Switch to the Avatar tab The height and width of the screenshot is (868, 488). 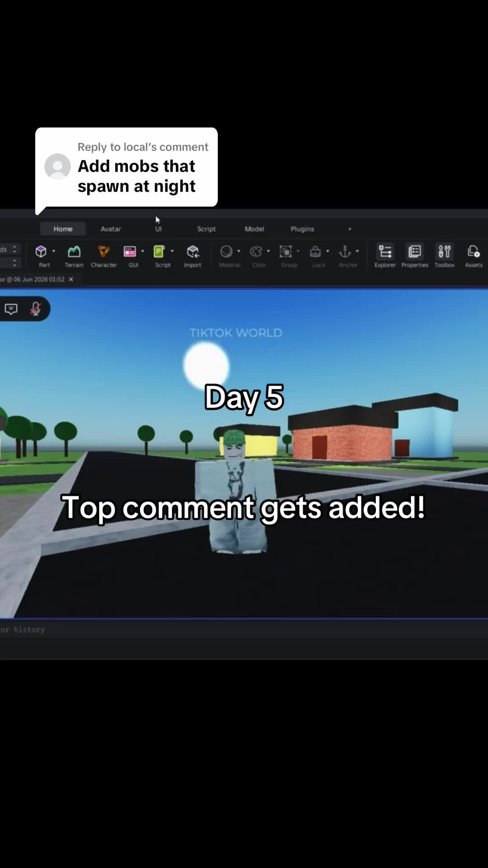coord(111,229)
